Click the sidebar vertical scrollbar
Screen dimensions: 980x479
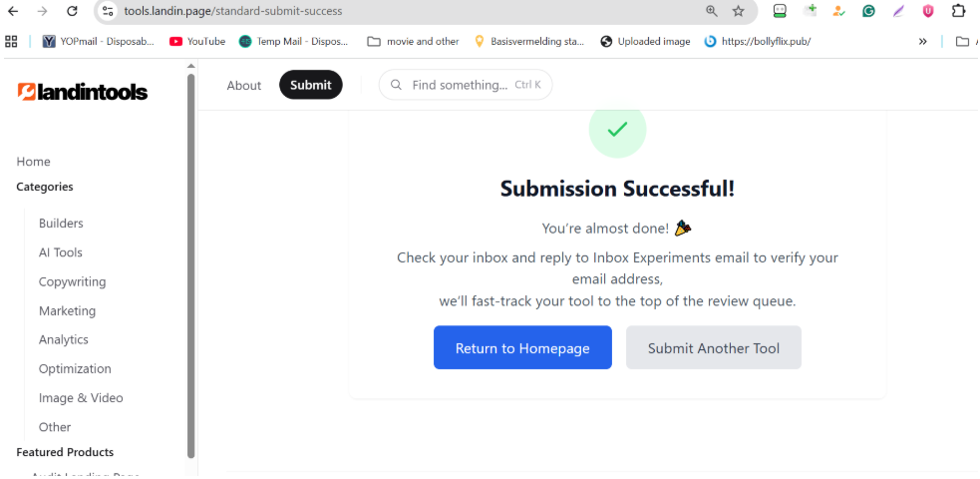[190, 259]
